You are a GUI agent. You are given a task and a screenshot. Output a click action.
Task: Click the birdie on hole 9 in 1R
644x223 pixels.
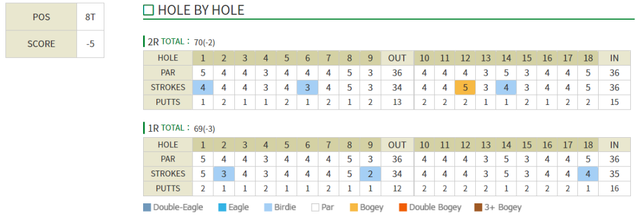click(370, 174)
